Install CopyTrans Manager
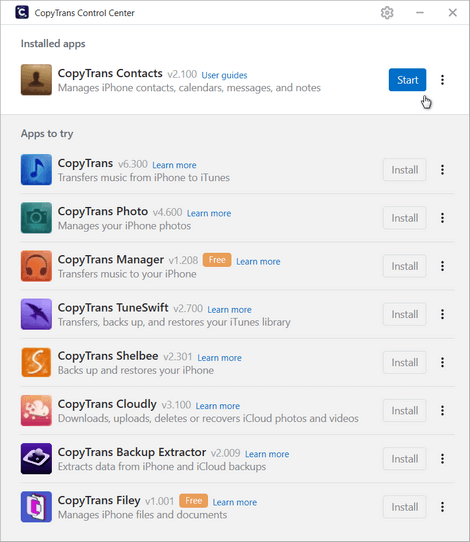The image size is (470, 542). coord(405,266)
